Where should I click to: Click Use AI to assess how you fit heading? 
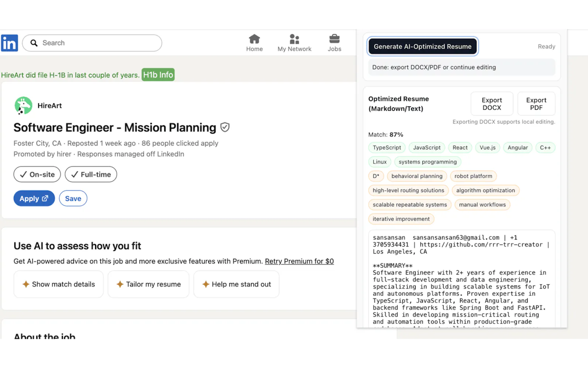click(77, 246)
